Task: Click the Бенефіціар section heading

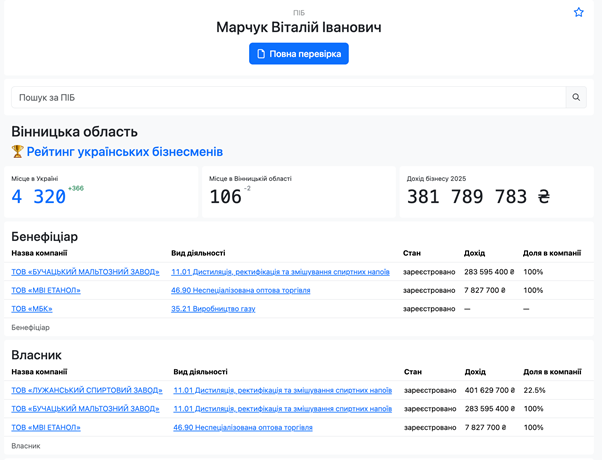Action: [45, 237]
